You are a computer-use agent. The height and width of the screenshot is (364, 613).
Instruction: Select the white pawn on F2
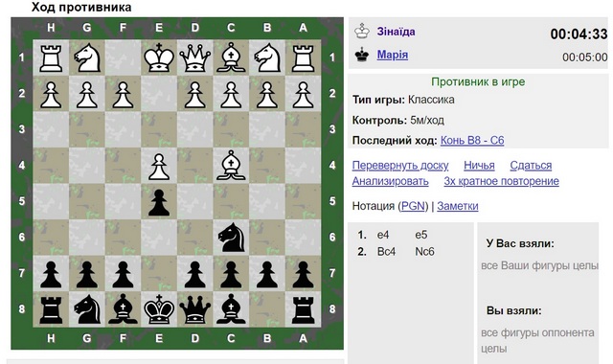pyautogui.click(x=123, y=94)
